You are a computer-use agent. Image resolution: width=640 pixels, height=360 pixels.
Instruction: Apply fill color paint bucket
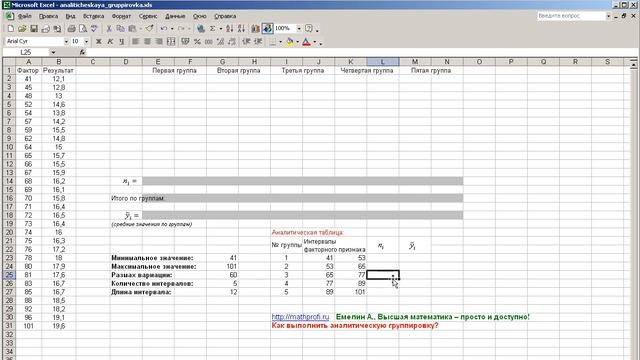[x=289, y=42]
